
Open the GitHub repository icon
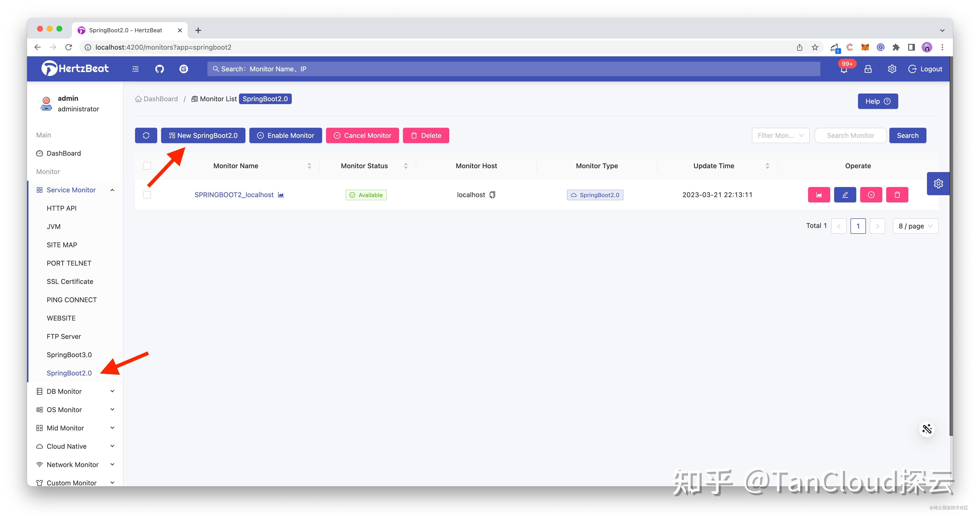point(159,69)
